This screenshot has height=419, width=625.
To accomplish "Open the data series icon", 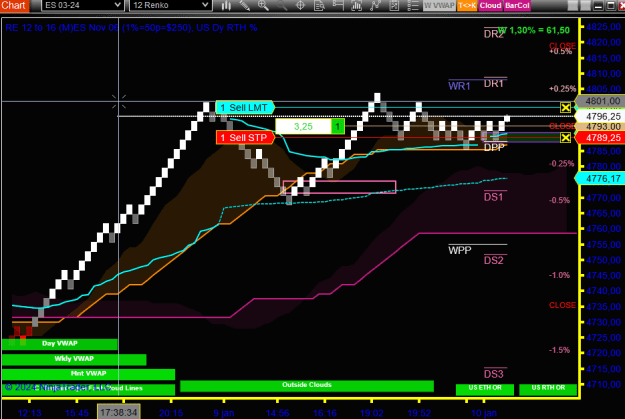I will (356, 5).
